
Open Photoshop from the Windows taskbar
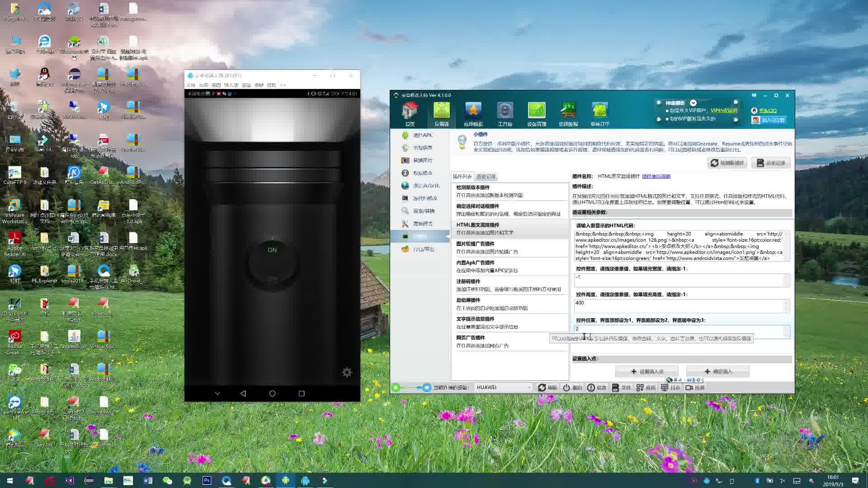click(x=207, y=480)
